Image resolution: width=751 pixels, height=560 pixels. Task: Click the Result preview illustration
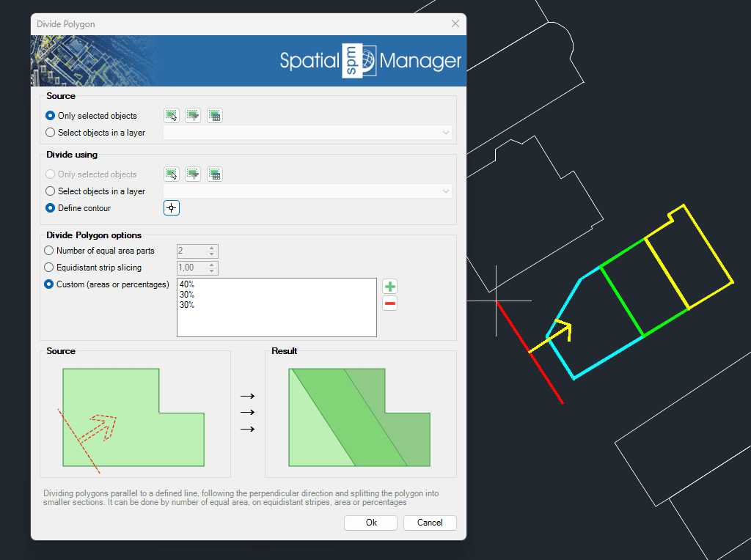[359, 417]
